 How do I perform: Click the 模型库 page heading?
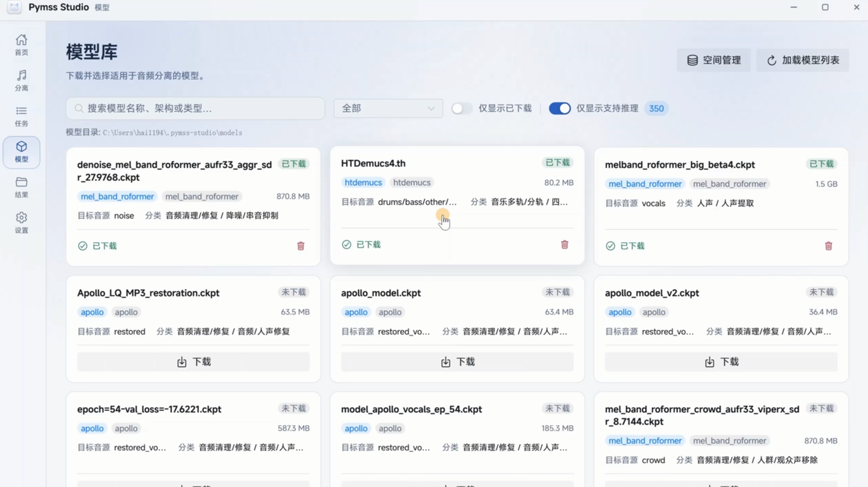click(x=92, y=52)
